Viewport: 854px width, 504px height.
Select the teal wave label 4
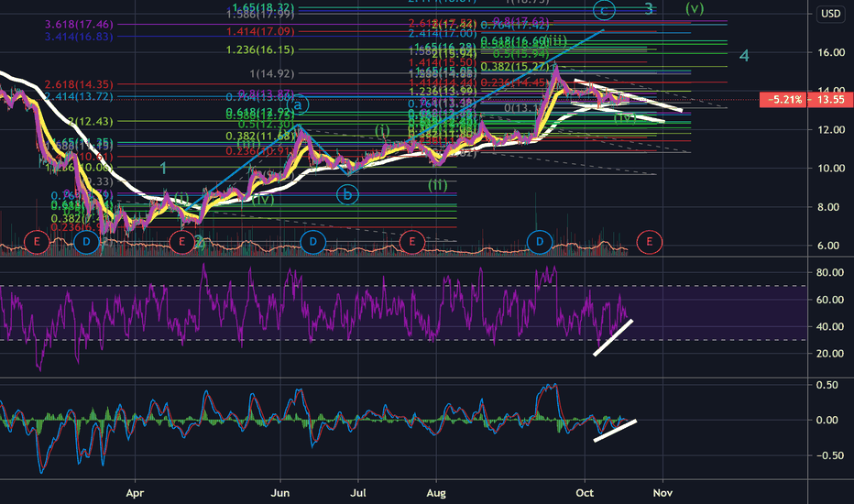pos(744,56)
